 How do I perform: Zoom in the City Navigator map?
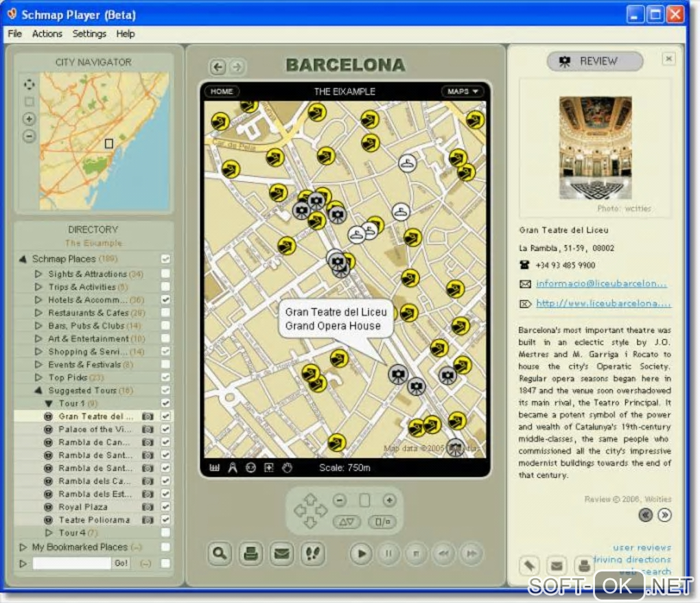coord(29,119)
